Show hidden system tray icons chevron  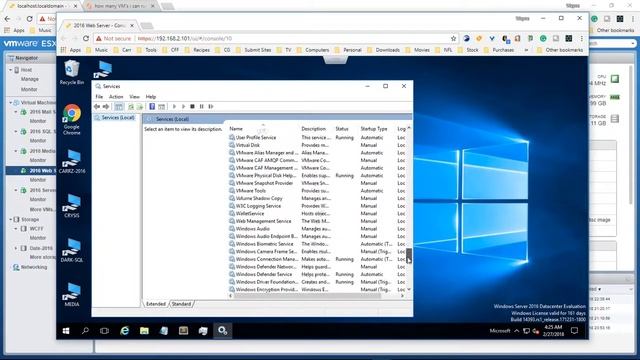(516, 331)
